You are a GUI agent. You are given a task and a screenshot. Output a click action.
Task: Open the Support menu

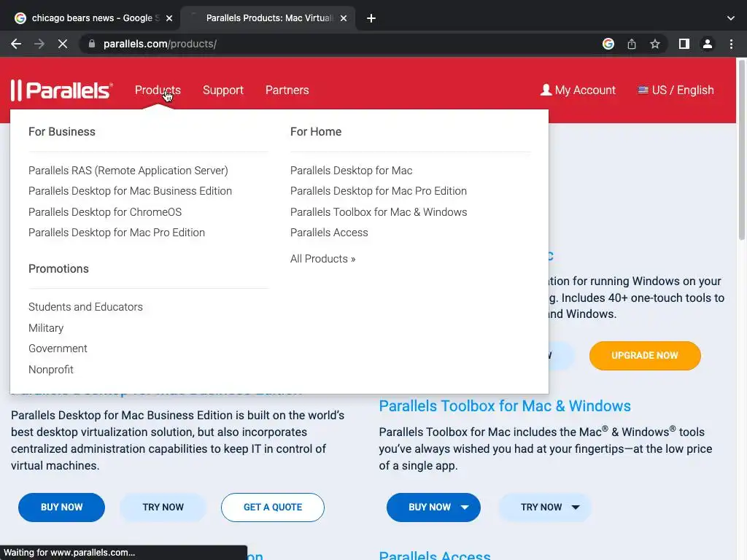point(223,90)
